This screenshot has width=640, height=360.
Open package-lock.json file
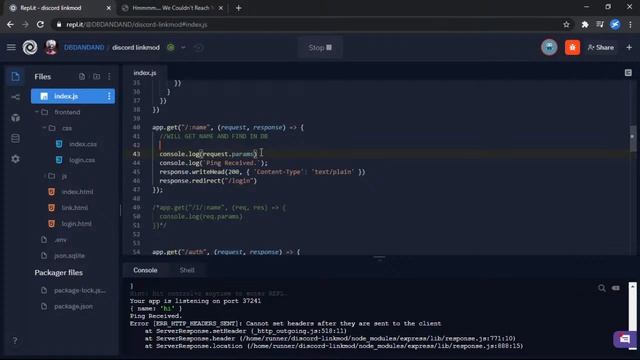(x=80, y=290)
